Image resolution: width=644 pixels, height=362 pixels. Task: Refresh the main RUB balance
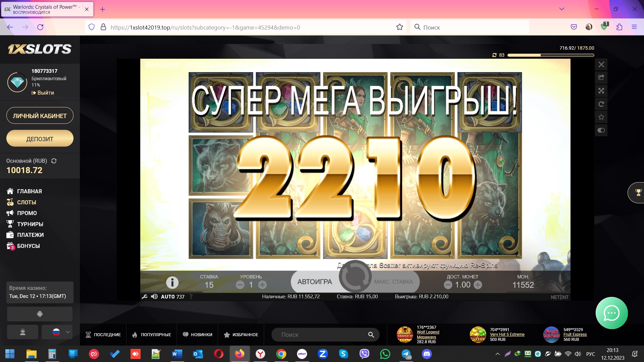coord(54,161)
